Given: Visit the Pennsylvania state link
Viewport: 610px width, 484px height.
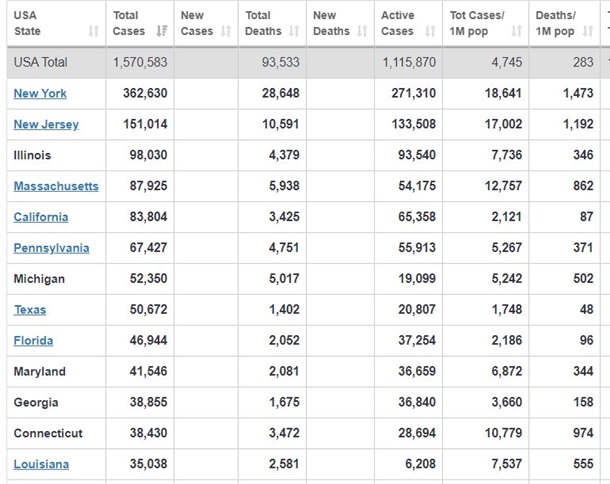Looking at the screenshot, I should point(51,248).
